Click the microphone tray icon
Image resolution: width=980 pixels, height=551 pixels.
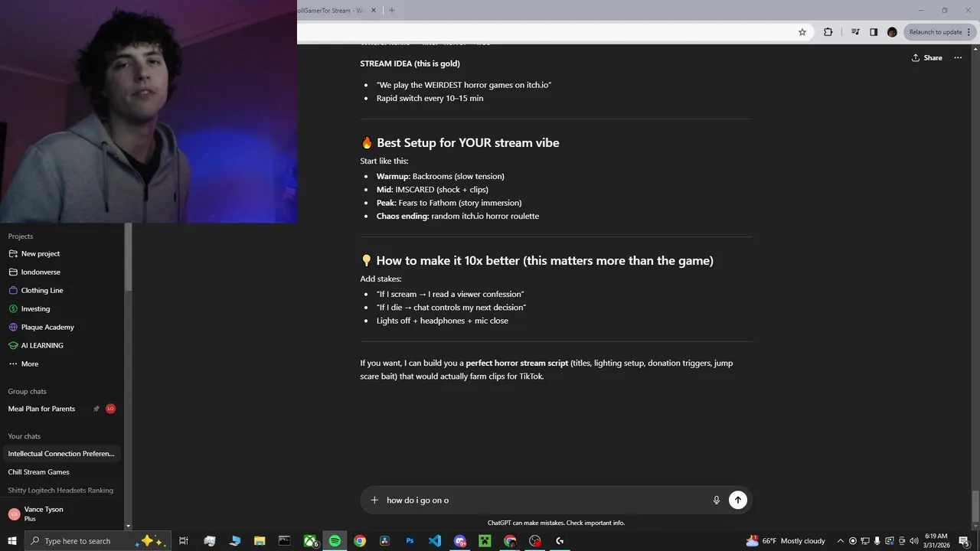877,541
